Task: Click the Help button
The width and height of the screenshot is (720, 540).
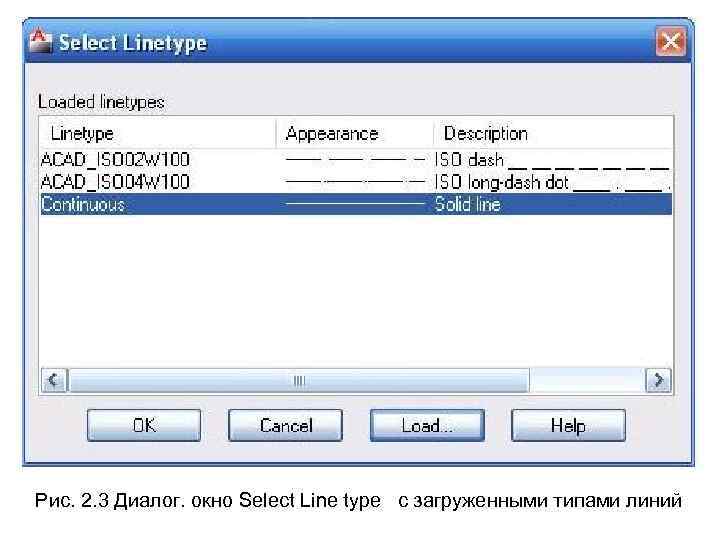Action: point(568,425)
